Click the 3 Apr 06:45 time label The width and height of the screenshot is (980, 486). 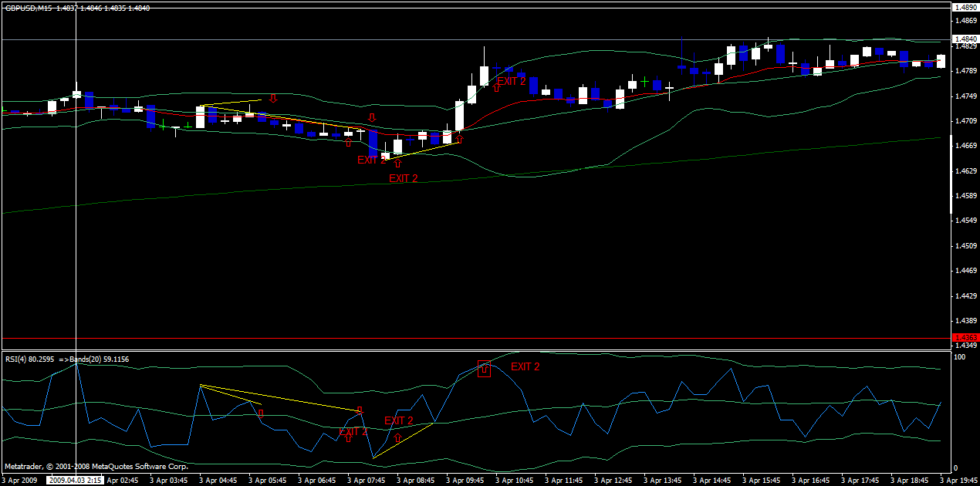[x=316, y=480]
